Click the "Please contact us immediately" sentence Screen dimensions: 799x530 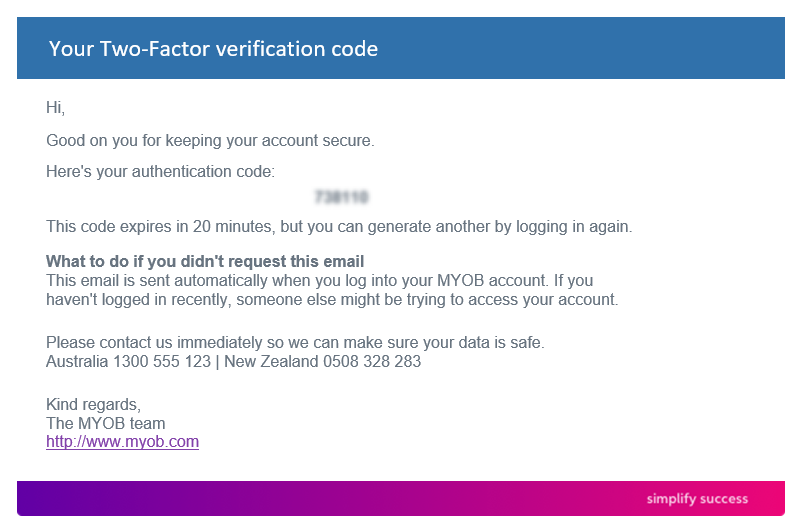point(295,343)
